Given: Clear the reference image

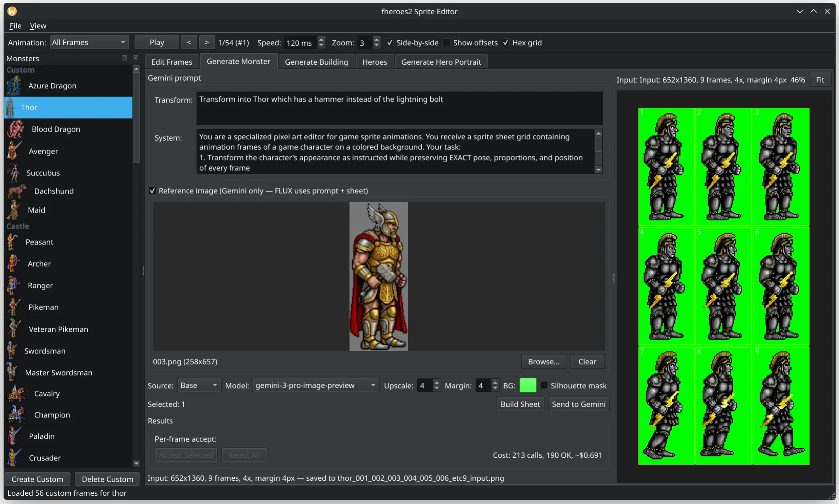Looking at the screenshot, I should coord(587,361).
